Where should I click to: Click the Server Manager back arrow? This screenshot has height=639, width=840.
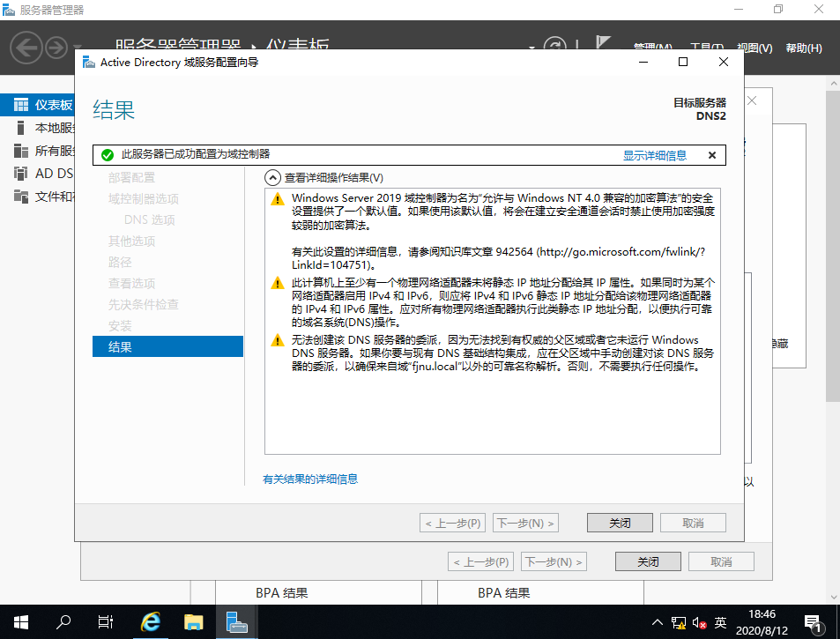[26, 48]
